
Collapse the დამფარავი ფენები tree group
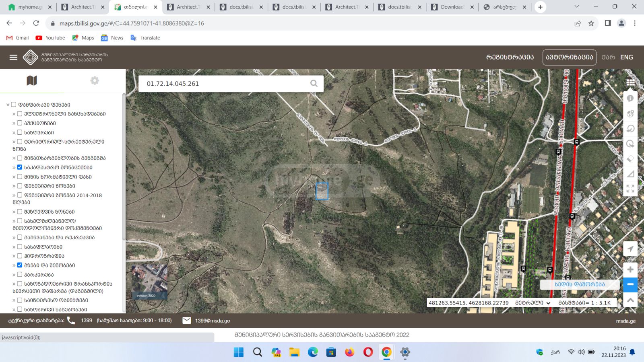[8, 105]
